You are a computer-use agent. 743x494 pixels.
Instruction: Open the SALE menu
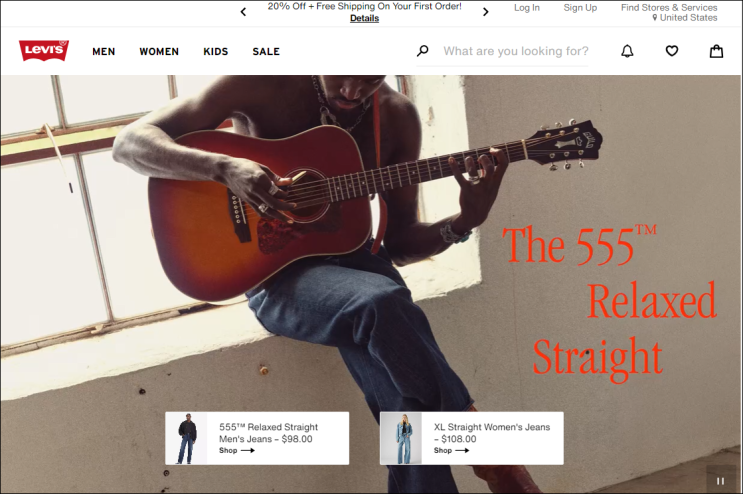coord(266,51)
